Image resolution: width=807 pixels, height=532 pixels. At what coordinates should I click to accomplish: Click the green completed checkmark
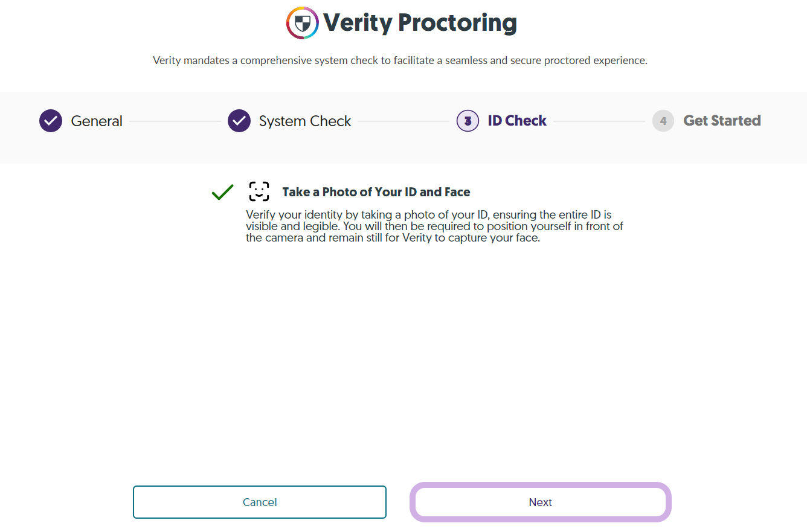[x=223, y=192]
